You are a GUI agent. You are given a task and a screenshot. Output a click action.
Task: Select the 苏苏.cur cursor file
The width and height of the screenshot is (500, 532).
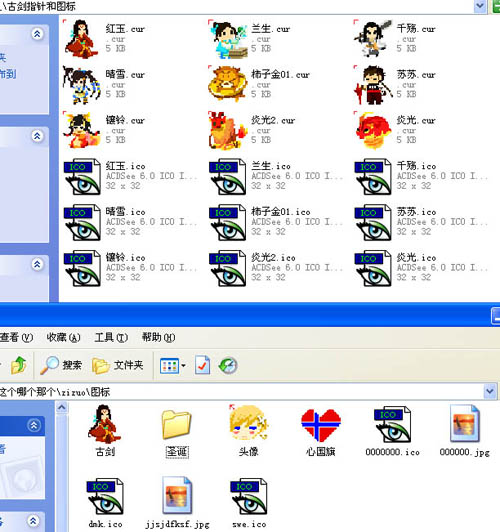(395, 85)
